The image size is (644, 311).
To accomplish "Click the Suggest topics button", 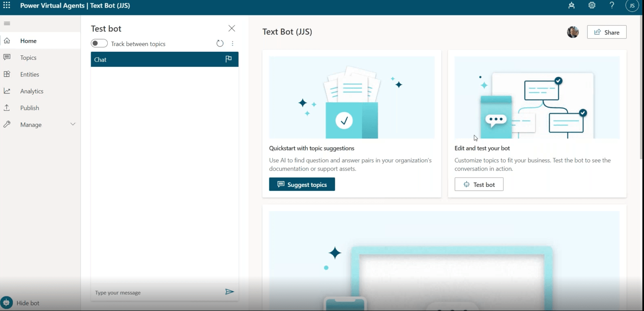I will point(302,184).
